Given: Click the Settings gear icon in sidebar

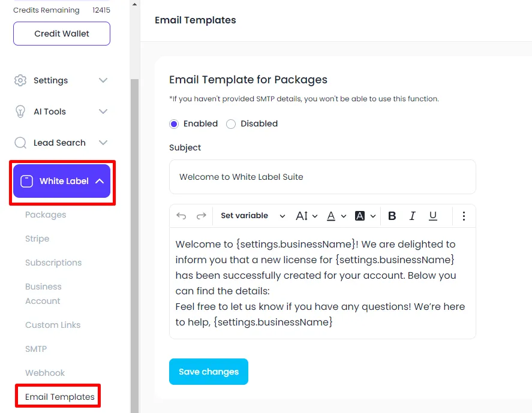Looking at the screenshot, I should click(x=20, y=80).
